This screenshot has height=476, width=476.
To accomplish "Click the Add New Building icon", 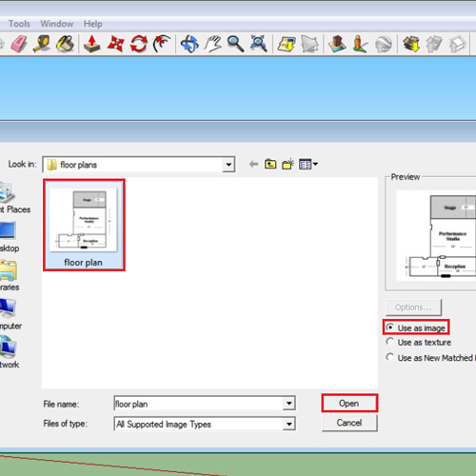I will (x=337, y=44).
